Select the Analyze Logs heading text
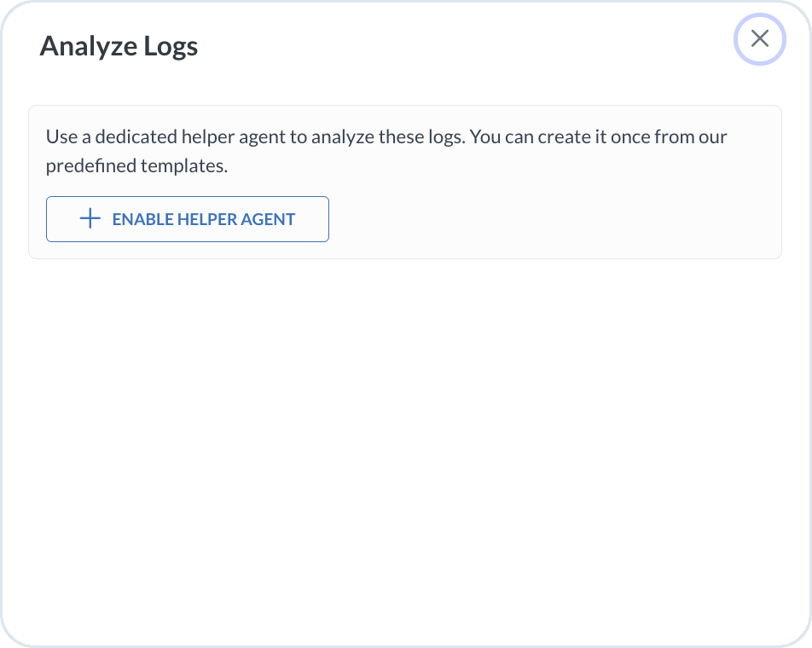 (119, 46)
